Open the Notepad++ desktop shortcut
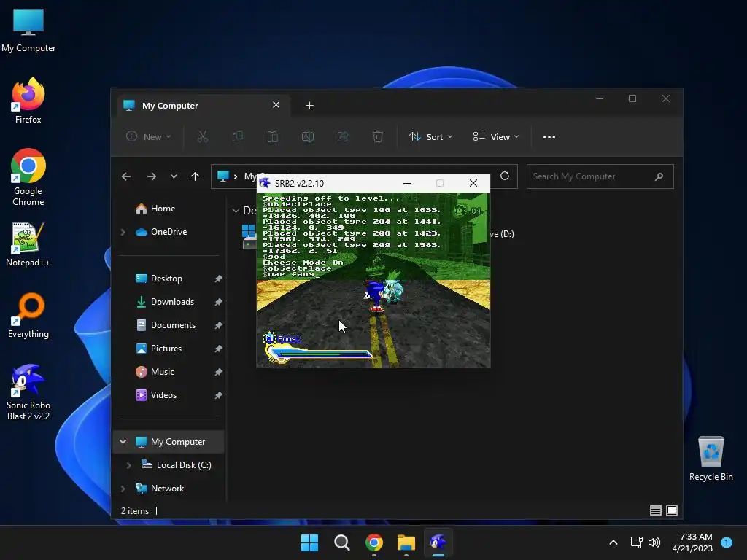Image resolution: width=747 pixels, height=560 pixels. tap(28, 244)
